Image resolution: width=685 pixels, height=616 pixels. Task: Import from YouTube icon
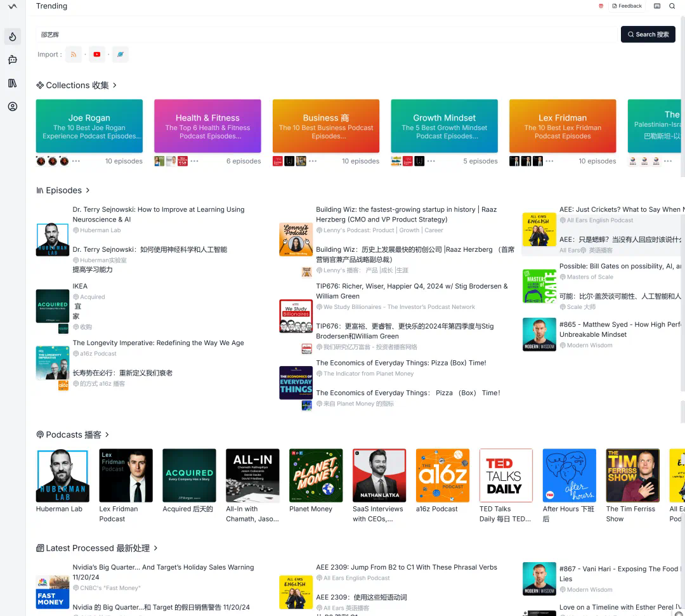click(x=97, y=55)
